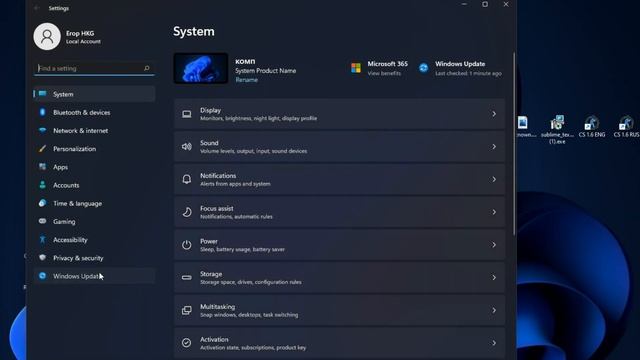The height and width of the screenshot is (360, 640).
Task: Click the Network & internet wifi icon
Action: click(x=42, y=130)
